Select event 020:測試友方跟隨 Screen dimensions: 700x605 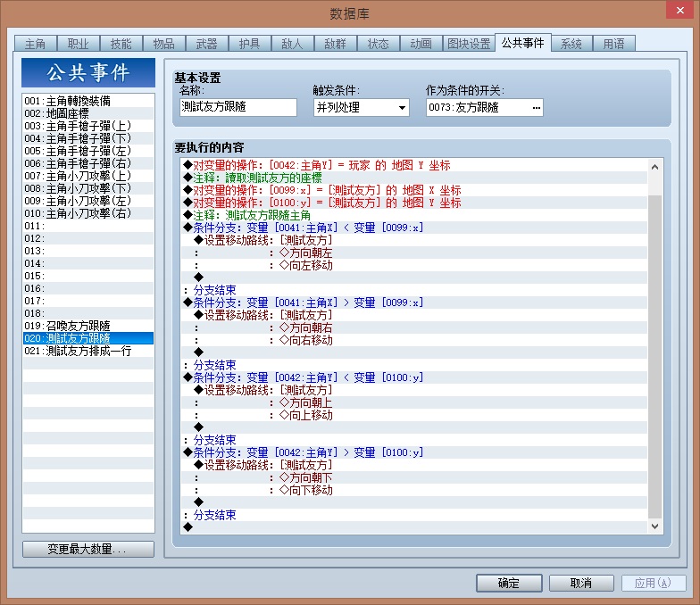point(88,338)
